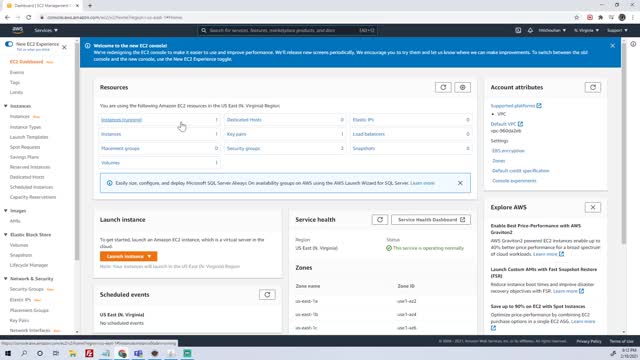Open Security groups resource link
The width and height of the screenshot is (640, 360).
243,149
